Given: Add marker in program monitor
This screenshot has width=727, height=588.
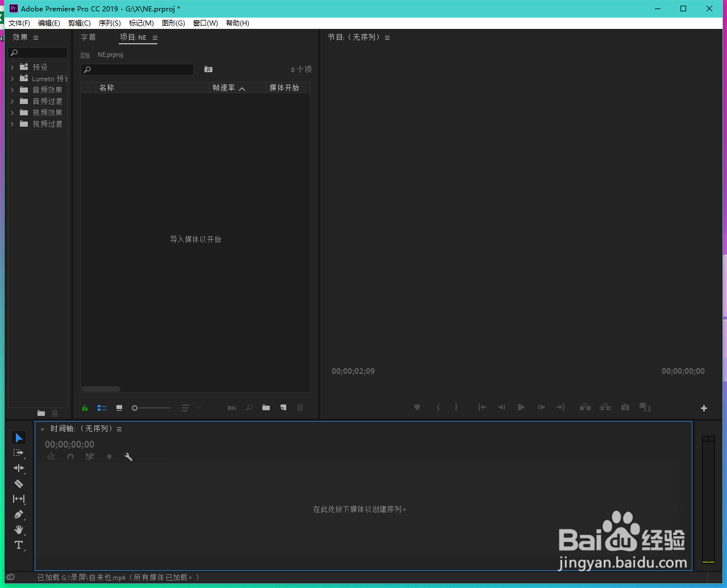Looking at the screenshot, I should pos(417,407).
